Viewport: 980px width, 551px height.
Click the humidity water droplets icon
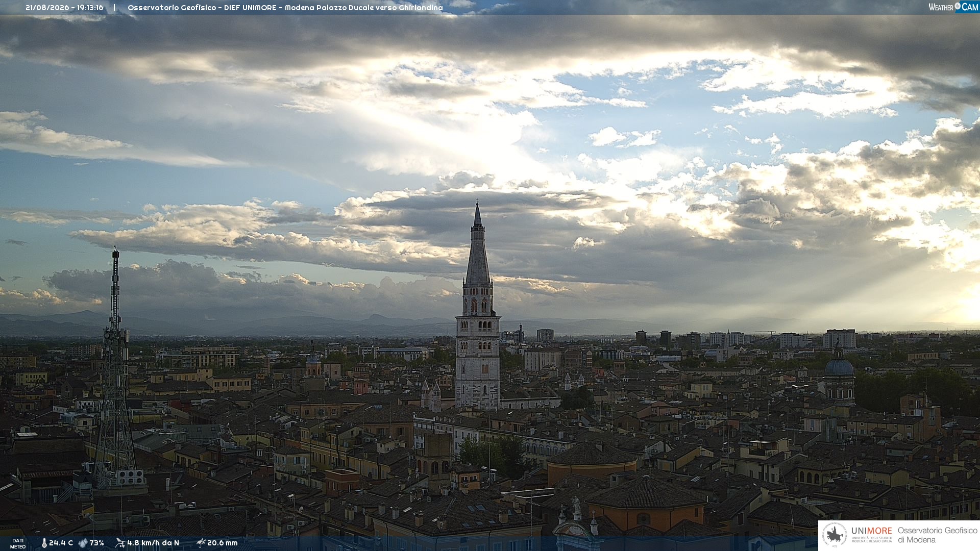(x=83, y=543)
